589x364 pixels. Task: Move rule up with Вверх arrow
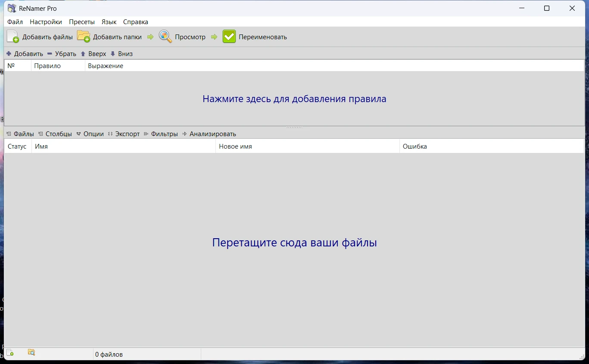[83, 54]
